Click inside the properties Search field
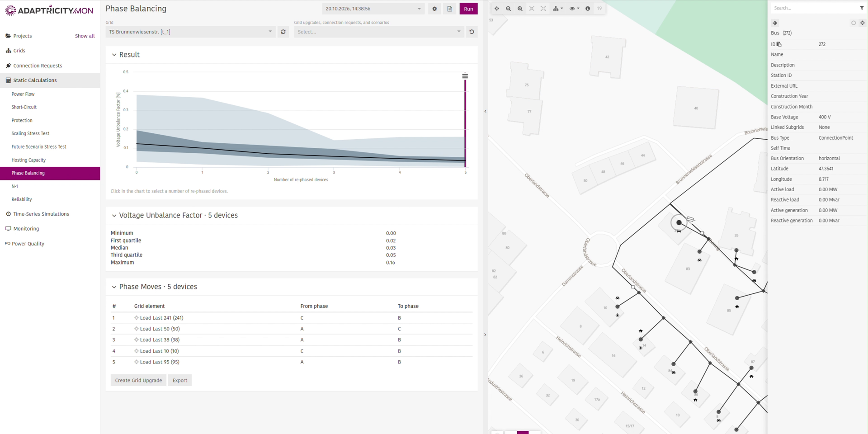Image resolution: width=868 pixels, height=434 pixels. (814, 8)
